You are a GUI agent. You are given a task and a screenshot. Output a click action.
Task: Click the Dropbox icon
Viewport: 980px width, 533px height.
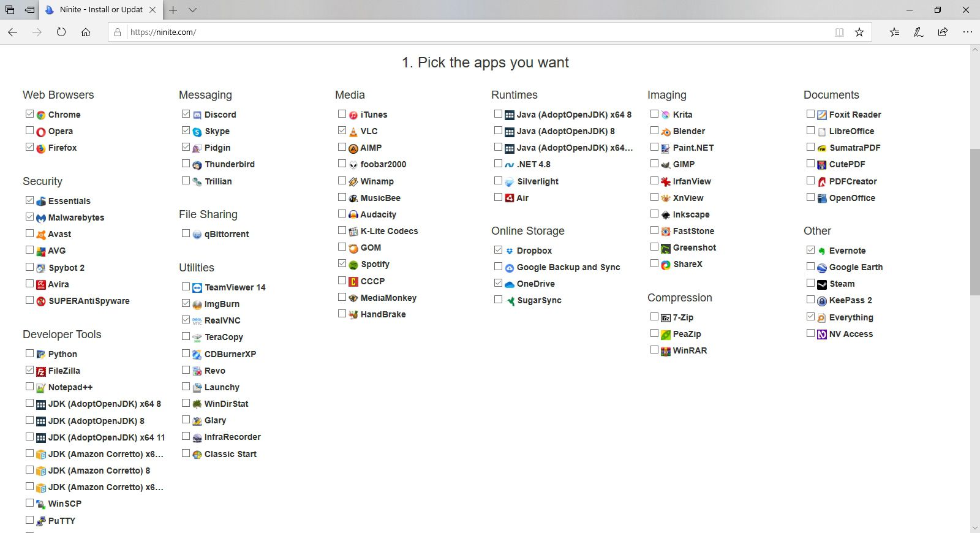point(509,251)
